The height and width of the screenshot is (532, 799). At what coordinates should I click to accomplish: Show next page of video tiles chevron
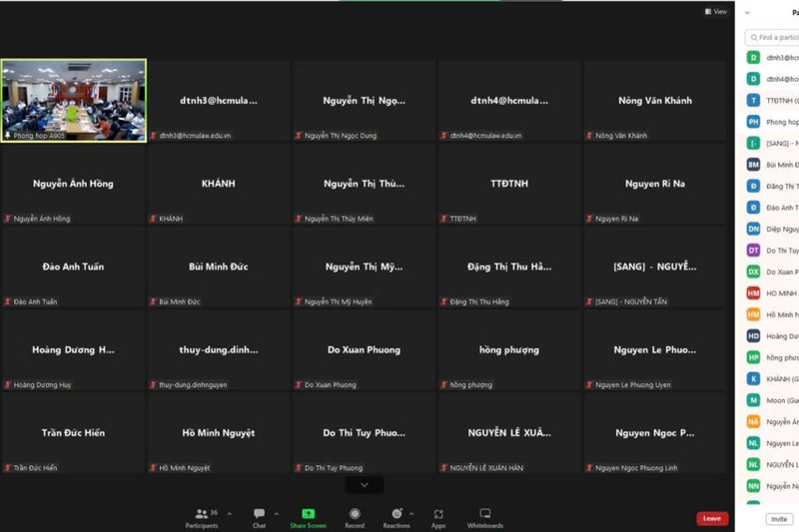click(x=365, y=485)
